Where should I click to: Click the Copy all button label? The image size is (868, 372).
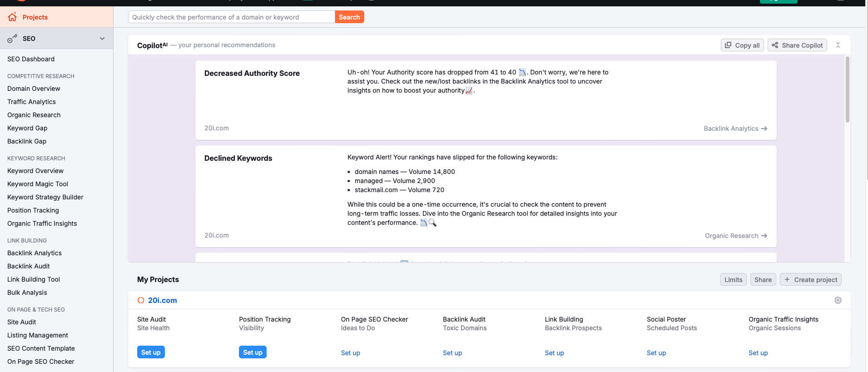click(x=747, y=45)
